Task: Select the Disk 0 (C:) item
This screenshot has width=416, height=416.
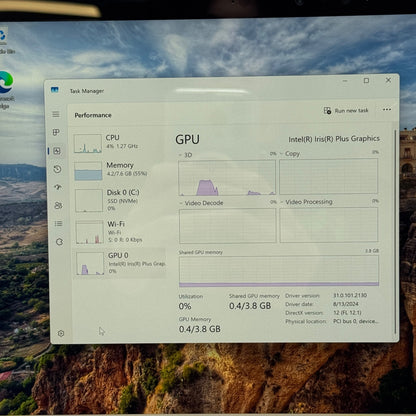Action: click(x=120, y=200)
